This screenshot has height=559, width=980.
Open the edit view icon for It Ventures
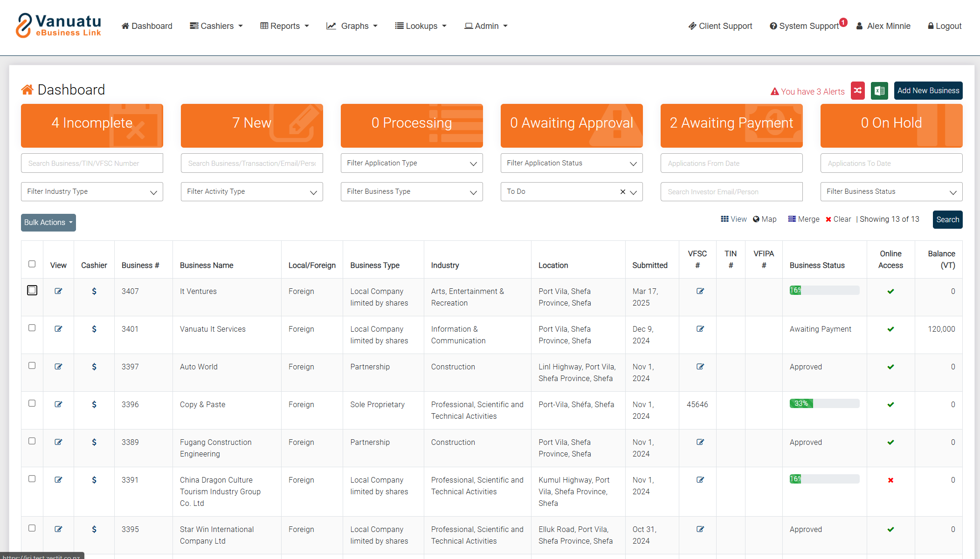point(58,291)
